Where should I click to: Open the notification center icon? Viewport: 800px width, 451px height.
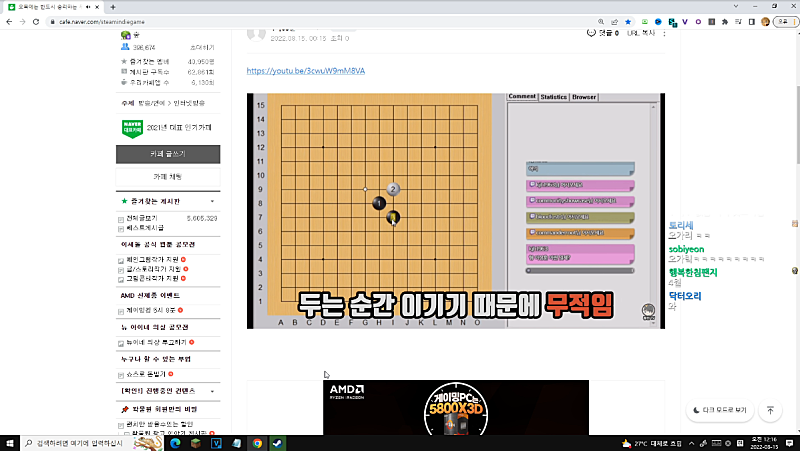coord(789,443)
